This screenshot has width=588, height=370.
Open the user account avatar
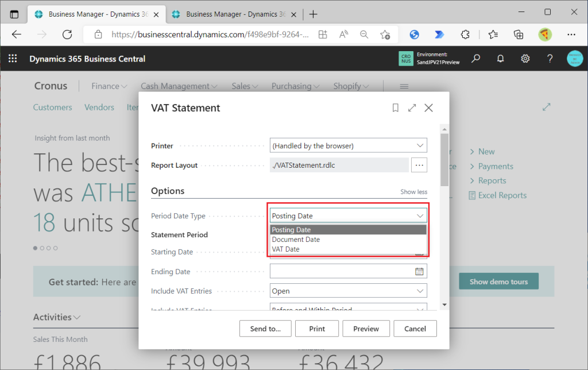pyautogui.click(x=574, y=59)
